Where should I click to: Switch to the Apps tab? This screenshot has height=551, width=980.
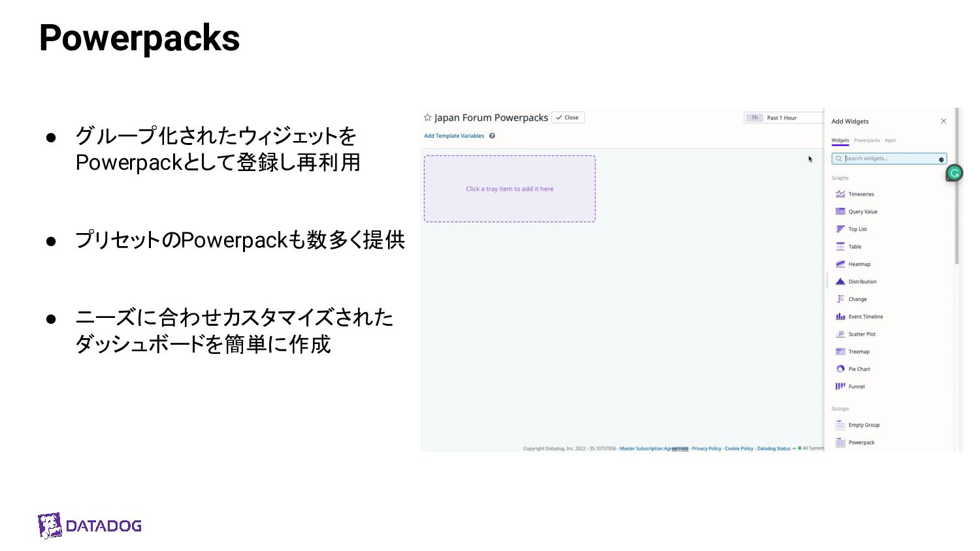click(890, 140)
